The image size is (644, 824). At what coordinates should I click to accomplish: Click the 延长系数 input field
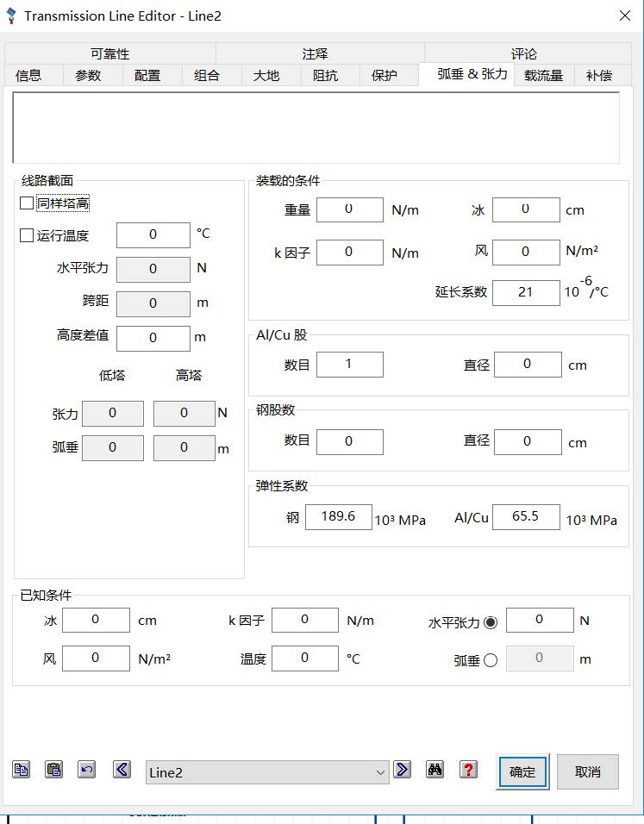[x=526, y=292]
